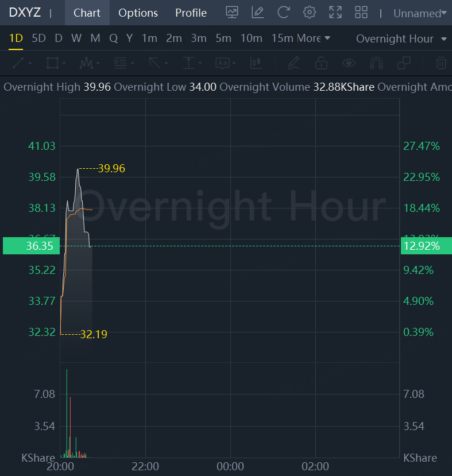Click the edit note pencil icon in header

point(258,13)
